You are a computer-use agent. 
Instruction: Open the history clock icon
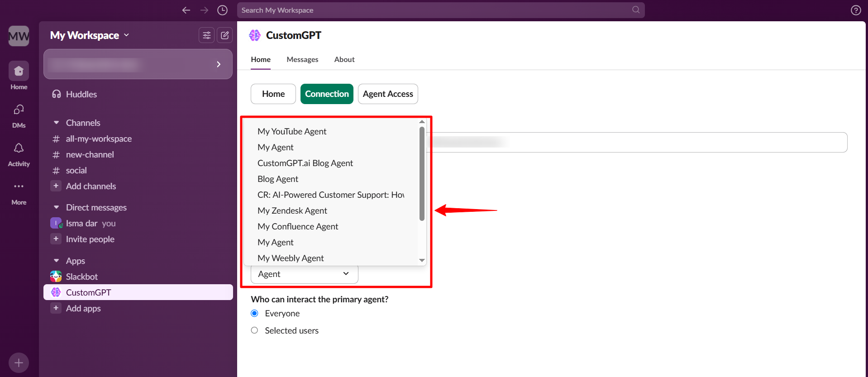[222, 10]
